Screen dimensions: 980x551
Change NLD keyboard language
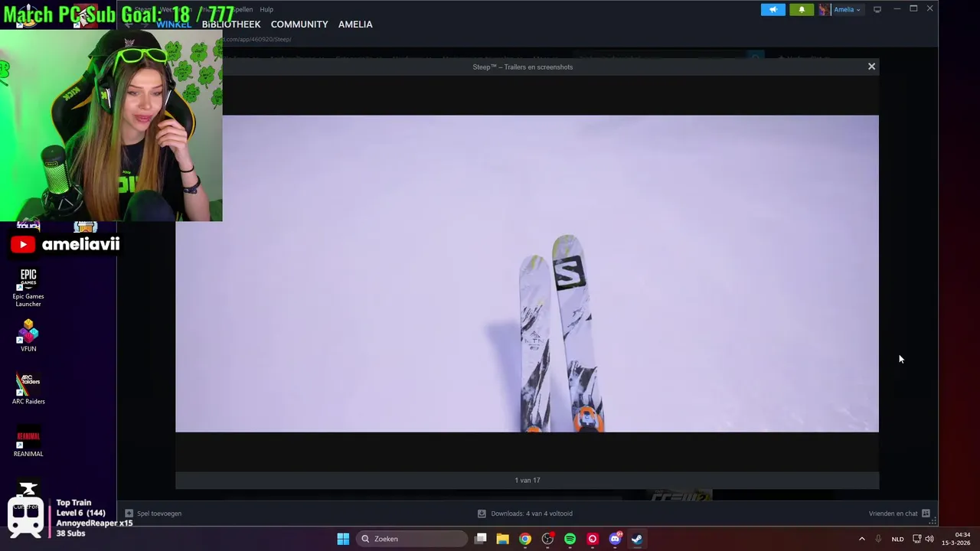897,539
